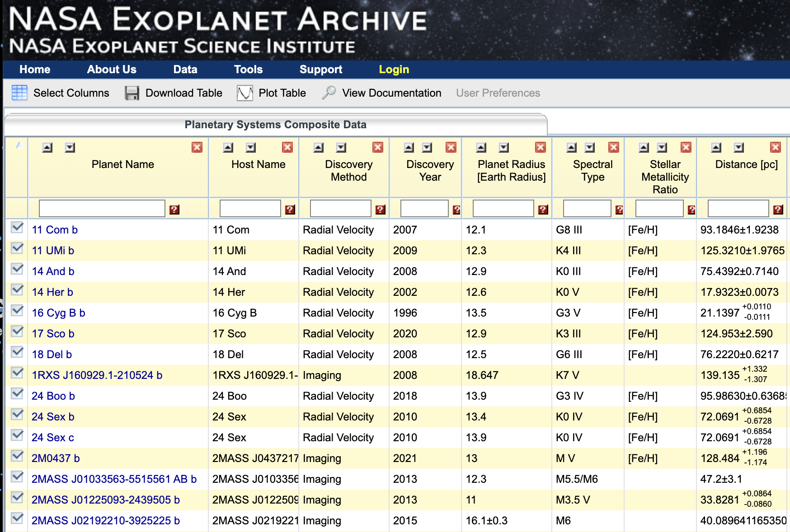Viewport: 790px width, 532px height.
Task: Click the Login link
Action: pos(394,70)
